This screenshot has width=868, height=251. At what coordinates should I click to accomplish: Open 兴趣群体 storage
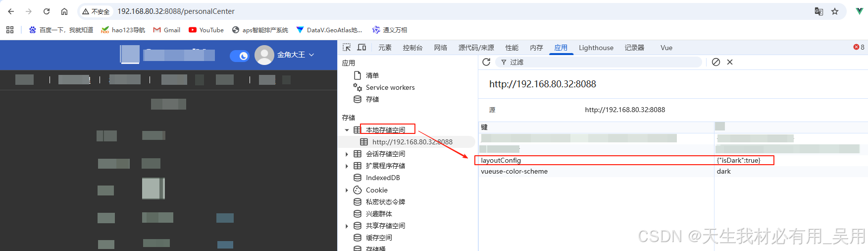379,214
